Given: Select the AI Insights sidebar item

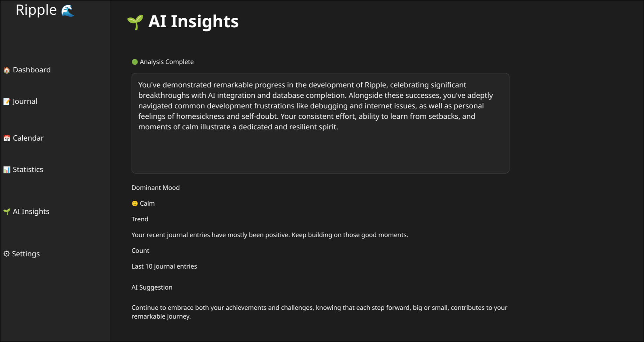Looking at the screenshot, I should [x=26, y=212].
